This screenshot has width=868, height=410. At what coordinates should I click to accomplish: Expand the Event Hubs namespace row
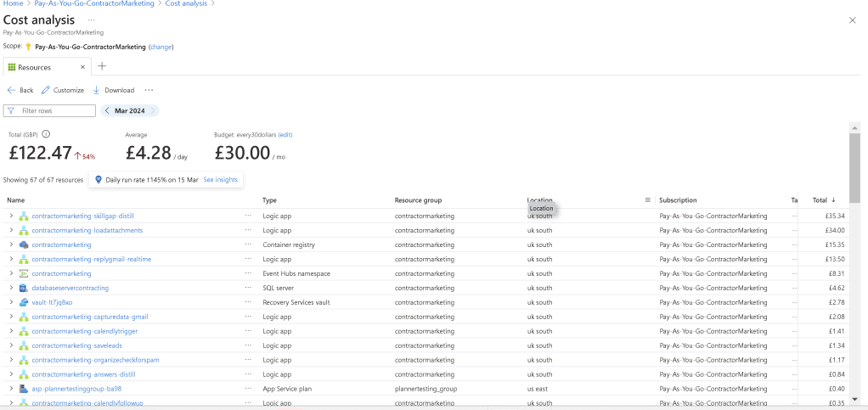11,273
